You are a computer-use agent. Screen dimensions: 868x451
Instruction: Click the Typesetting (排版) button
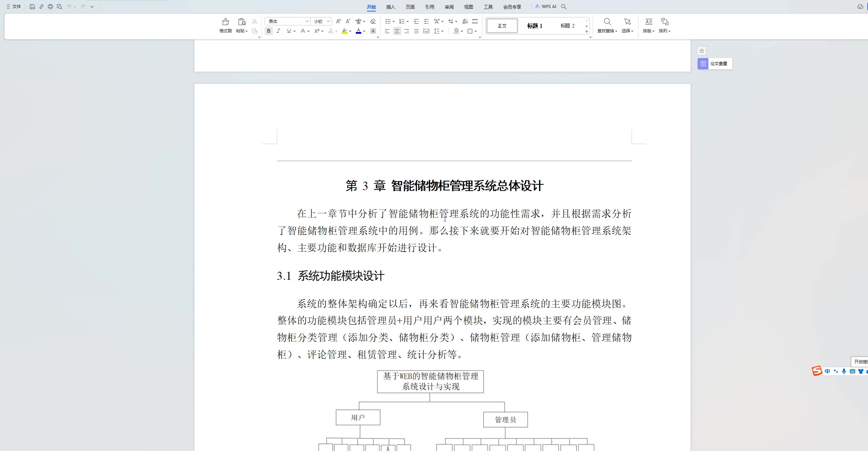click(x=648, y=26)
